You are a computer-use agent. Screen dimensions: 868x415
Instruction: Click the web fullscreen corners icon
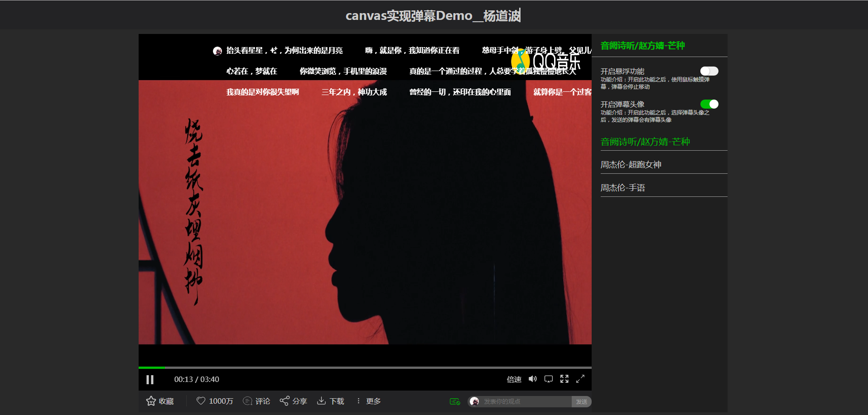pos(564,379)
